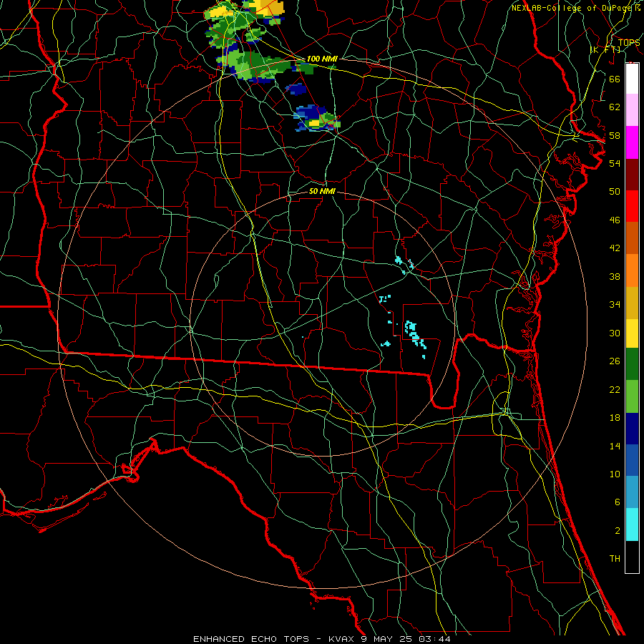Click the magenta legend swatch

coord(632,142)
